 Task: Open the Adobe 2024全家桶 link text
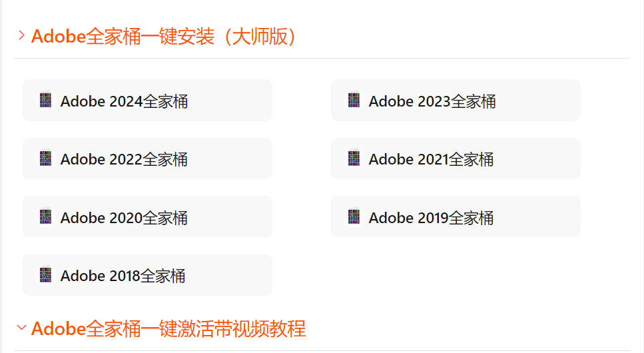click(124, 101)
